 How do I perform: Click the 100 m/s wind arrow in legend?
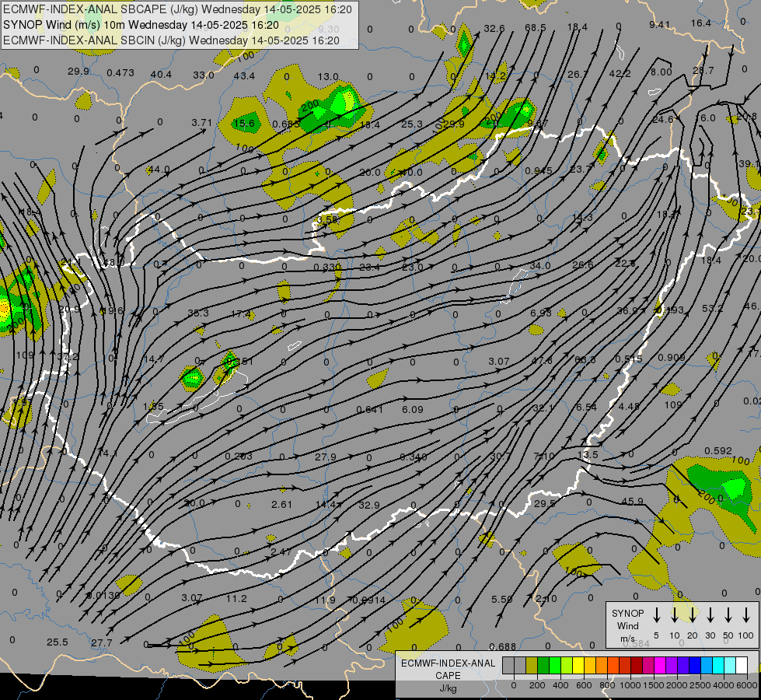[746, 615]
